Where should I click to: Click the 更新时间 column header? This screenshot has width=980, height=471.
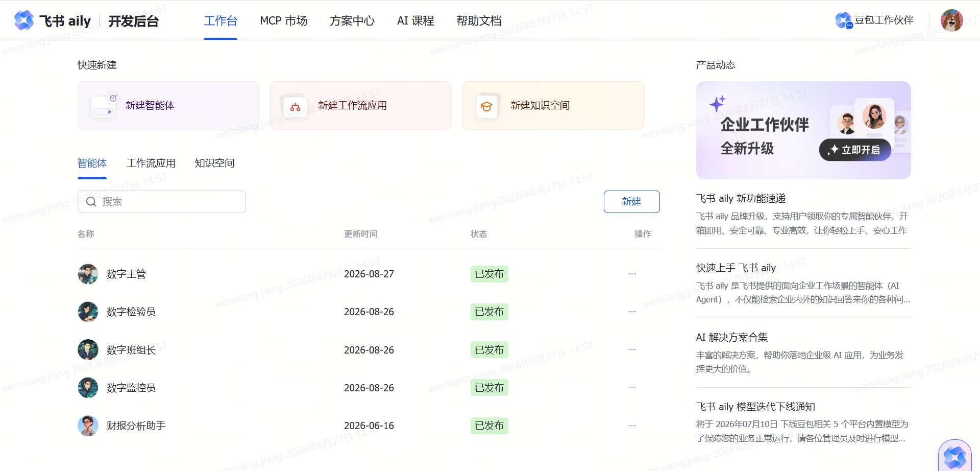[x=361, y=234]
